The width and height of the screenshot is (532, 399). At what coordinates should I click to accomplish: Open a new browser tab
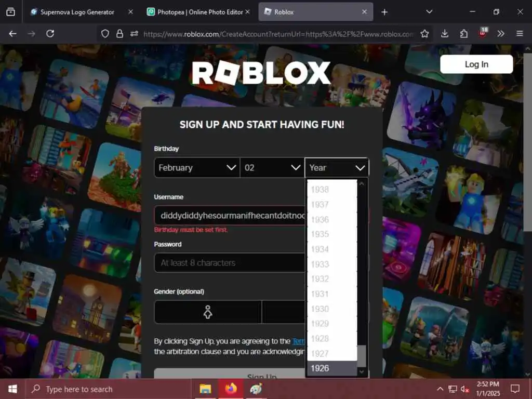[384, 12]
